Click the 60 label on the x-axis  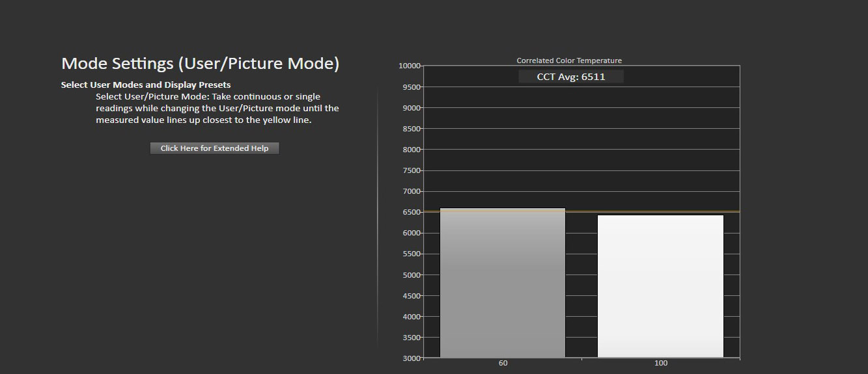(x=503, y=363)
